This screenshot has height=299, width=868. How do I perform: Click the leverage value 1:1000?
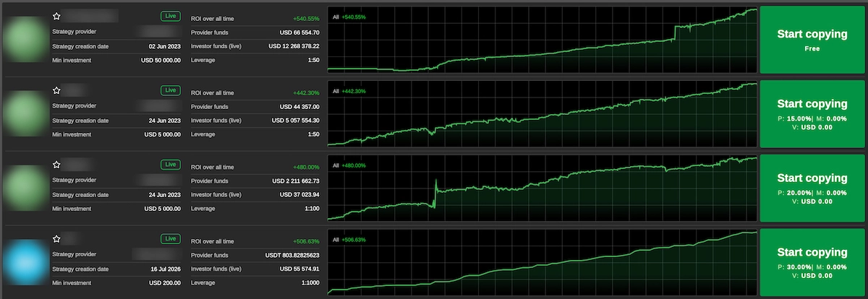[x=310, y=282]
